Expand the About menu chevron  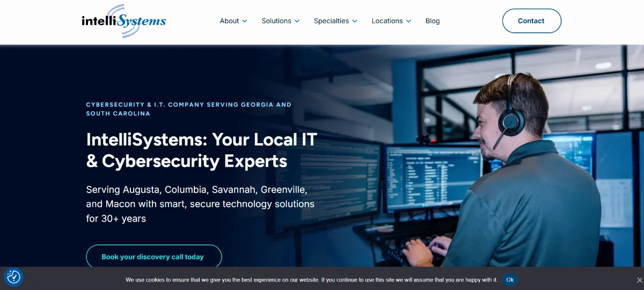(245, 21)
